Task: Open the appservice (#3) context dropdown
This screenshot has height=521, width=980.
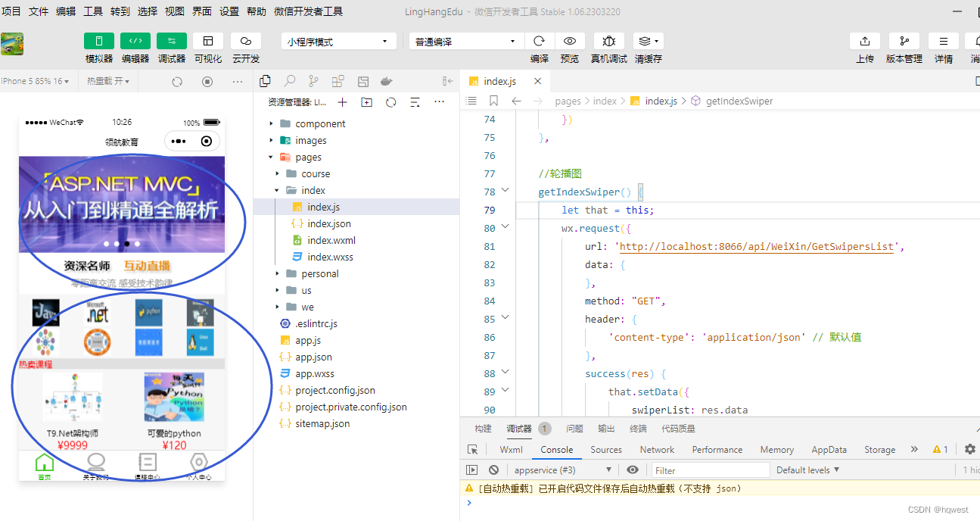Action: [562, 470]
